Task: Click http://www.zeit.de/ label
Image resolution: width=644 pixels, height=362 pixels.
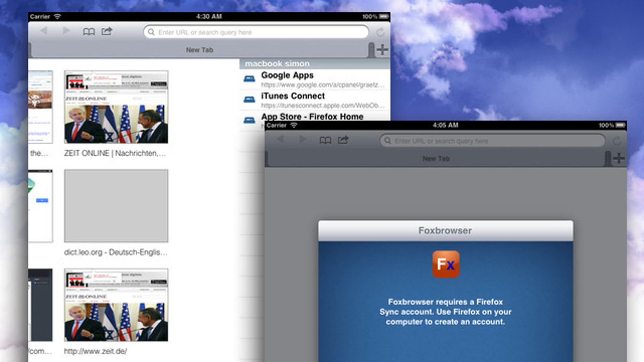Action: (95, 351)
